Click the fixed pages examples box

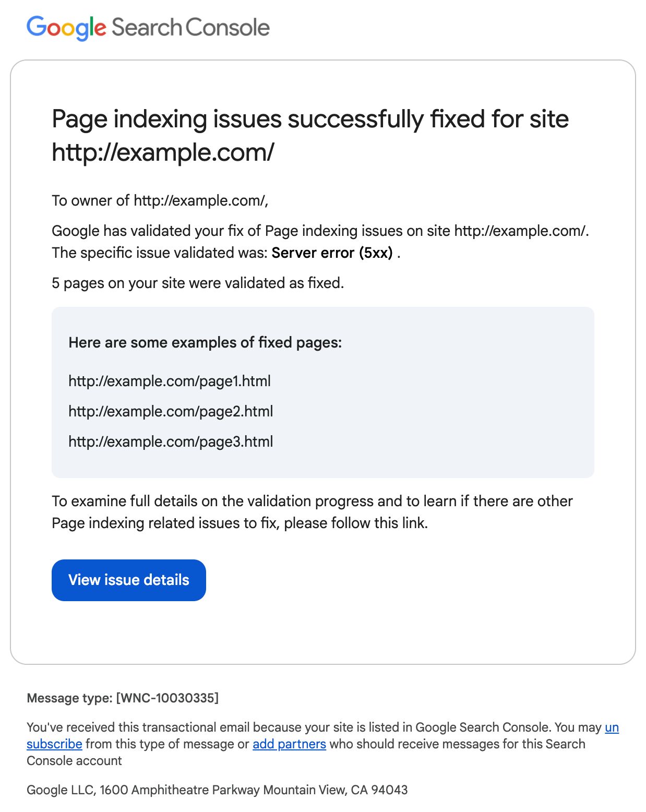point(322,392)
